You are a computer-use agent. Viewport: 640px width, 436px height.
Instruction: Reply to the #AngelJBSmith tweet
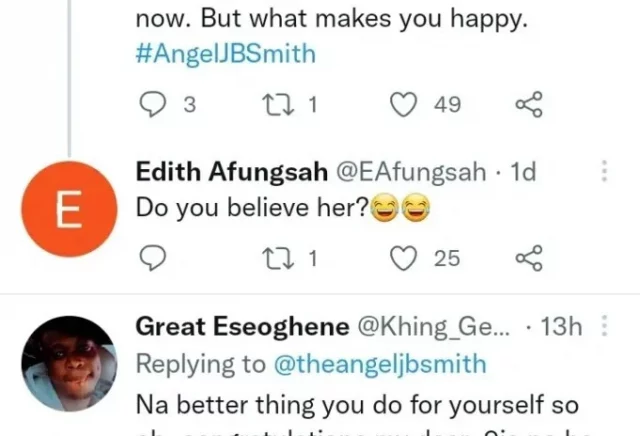[151, 105]
